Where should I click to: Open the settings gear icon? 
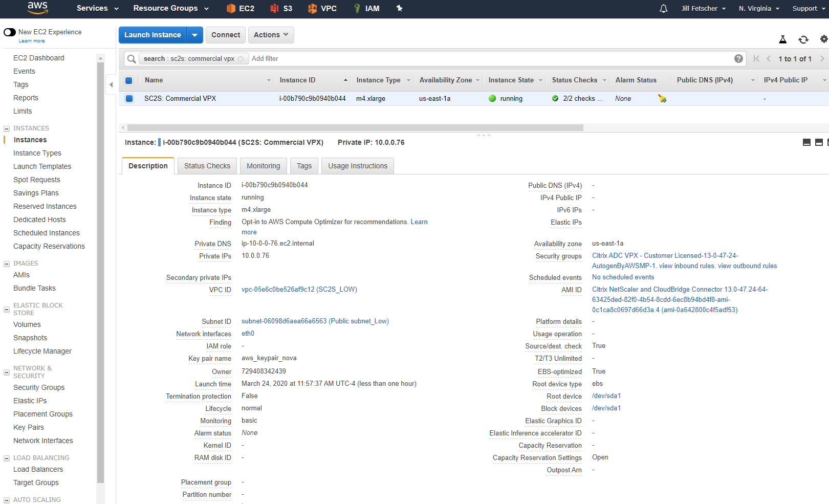[x=823, y=39]
